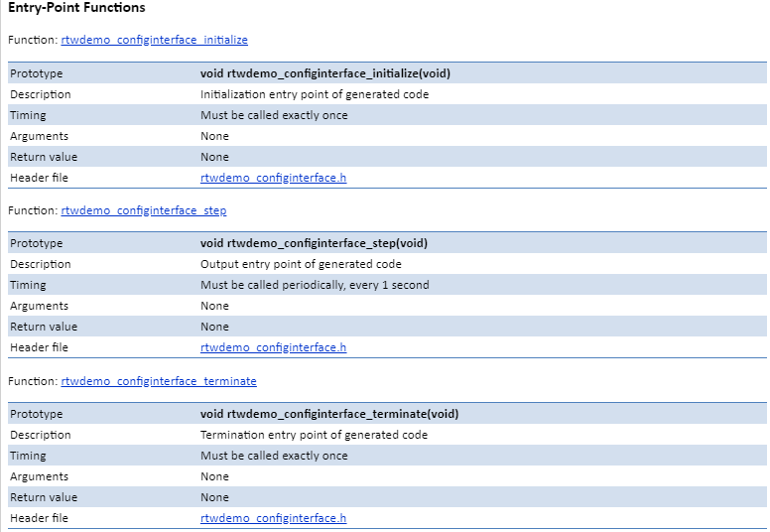Select Return value None in terminate table

214,497
